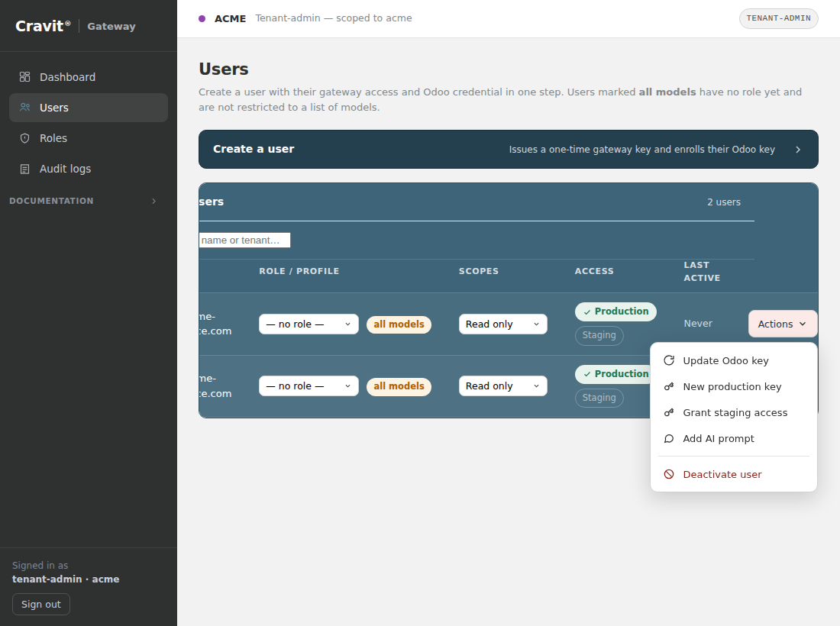
Task: Choose New production key from the menu
Action: 733,386
